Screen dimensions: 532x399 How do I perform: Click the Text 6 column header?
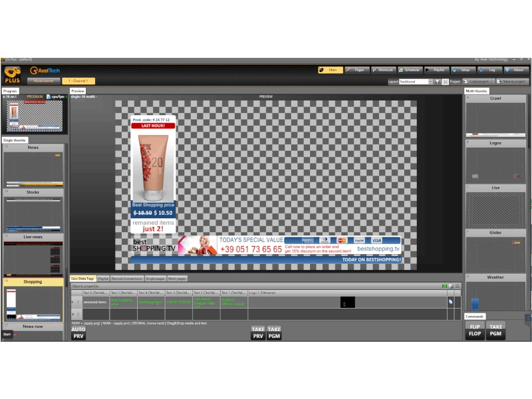pos(96,293)
